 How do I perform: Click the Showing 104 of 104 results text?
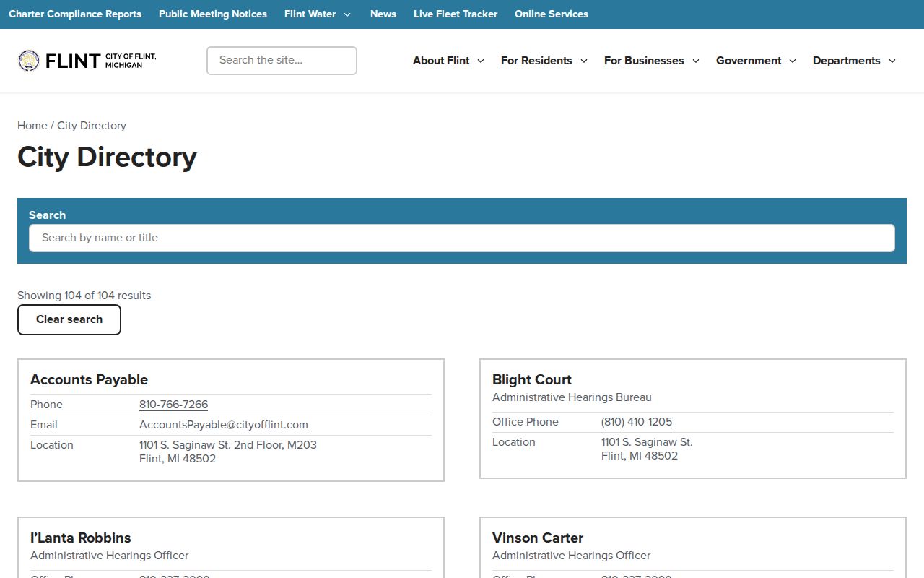(x=84, y=296)
